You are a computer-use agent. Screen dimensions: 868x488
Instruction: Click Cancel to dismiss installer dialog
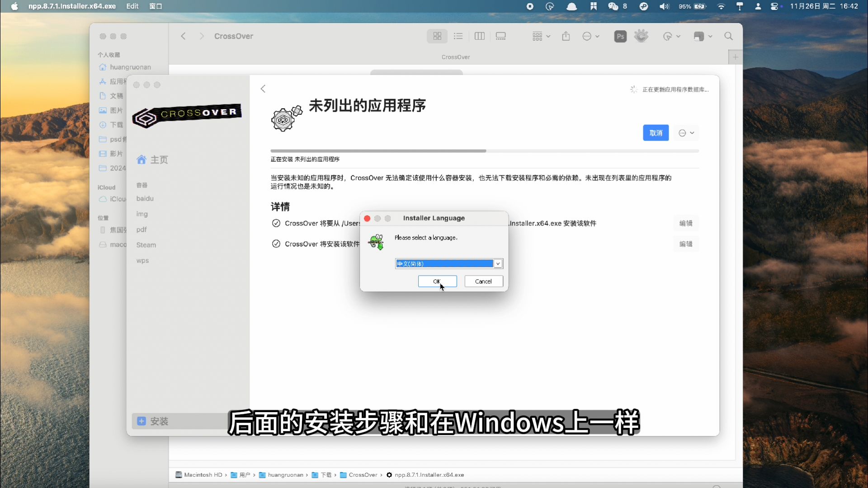[483, 281]
